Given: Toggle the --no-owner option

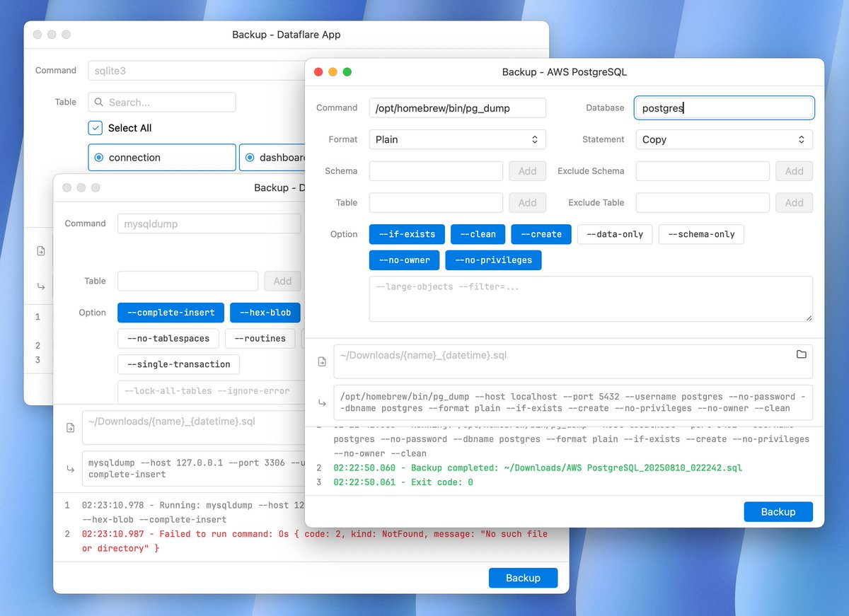Looking at the screenshot, I should 405,260.
